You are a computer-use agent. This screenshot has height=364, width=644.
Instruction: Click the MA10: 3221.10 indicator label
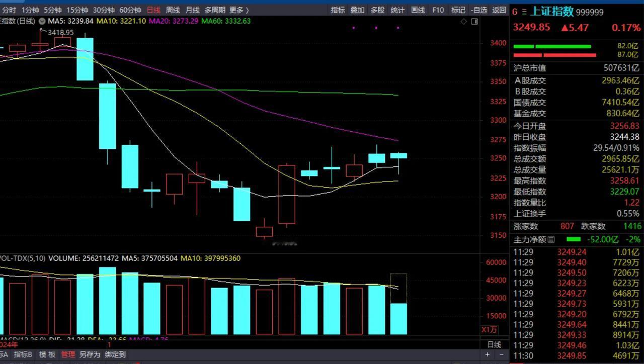[121, 21]
